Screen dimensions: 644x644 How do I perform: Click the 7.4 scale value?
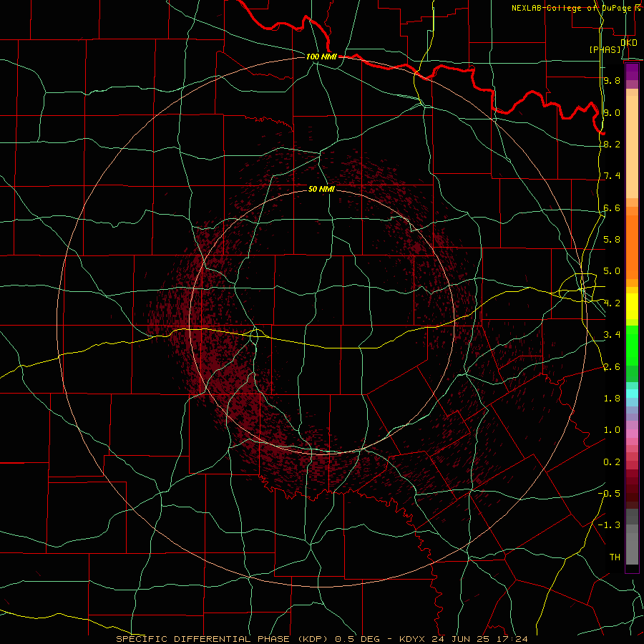(x=612, y=176)
